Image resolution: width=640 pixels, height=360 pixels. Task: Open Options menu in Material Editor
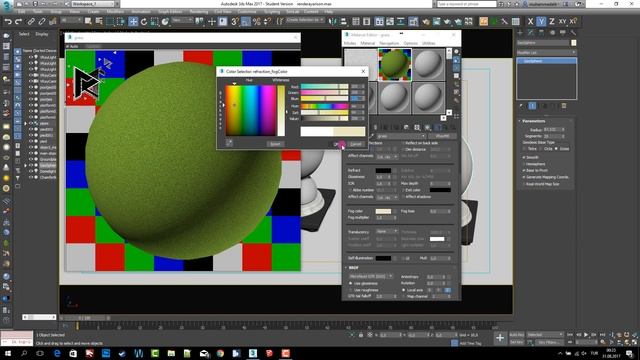pos(411,43)
